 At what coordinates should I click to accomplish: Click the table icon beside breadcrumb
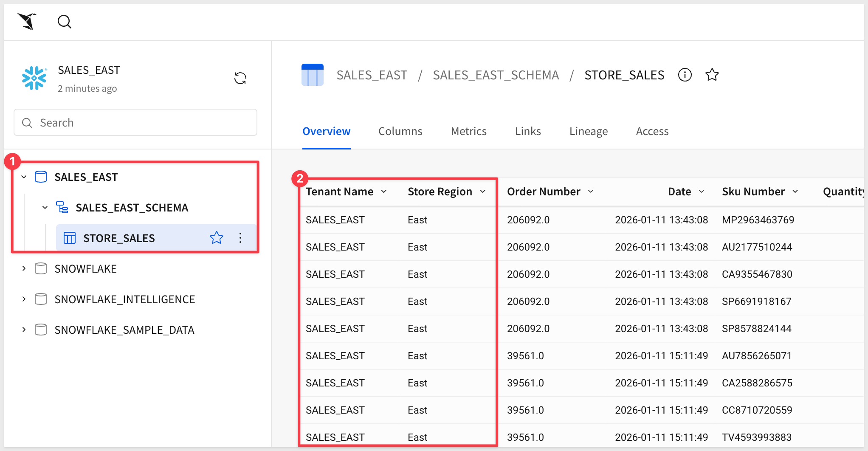[312, 75]
